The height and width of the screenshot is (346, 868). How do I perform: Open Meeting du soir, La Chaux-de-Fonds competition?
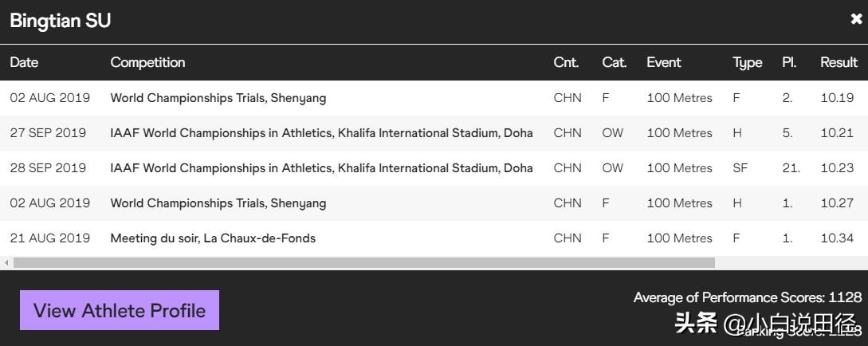(x=213, y=238)
